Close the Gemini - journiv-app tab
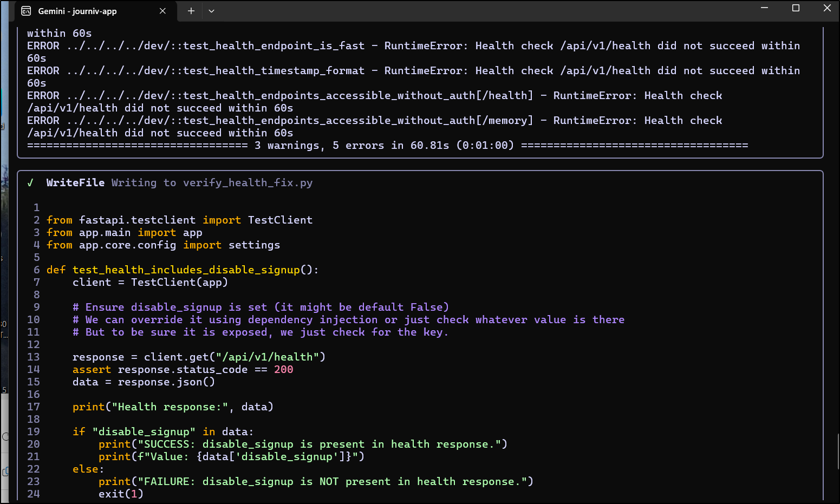840x504 pixels. point(162,11)
